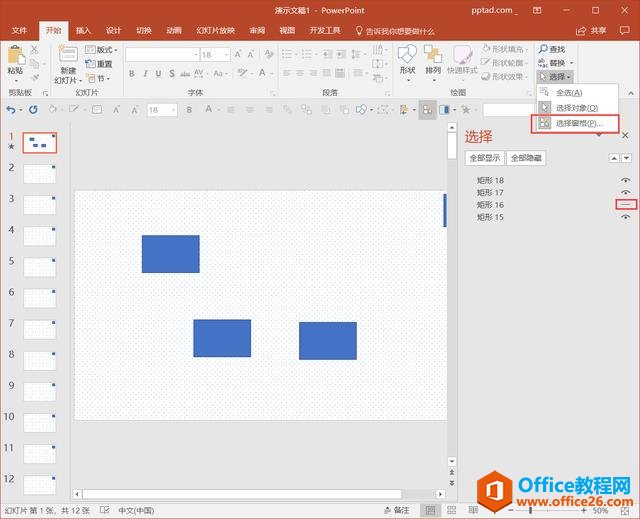Click the zoom out minus button
This screenshot has height=519, width=640.
point(511,510)
